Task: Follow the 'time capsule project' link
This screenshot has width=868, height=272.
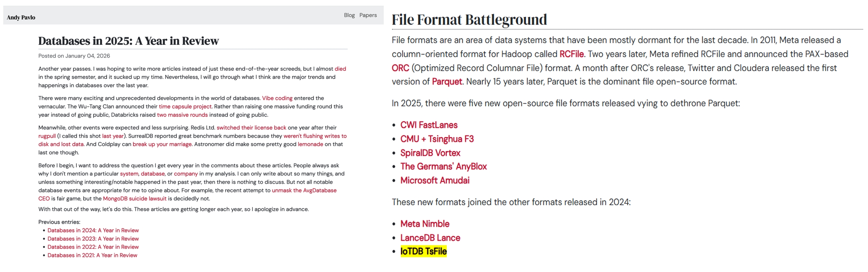Action: 185,106
